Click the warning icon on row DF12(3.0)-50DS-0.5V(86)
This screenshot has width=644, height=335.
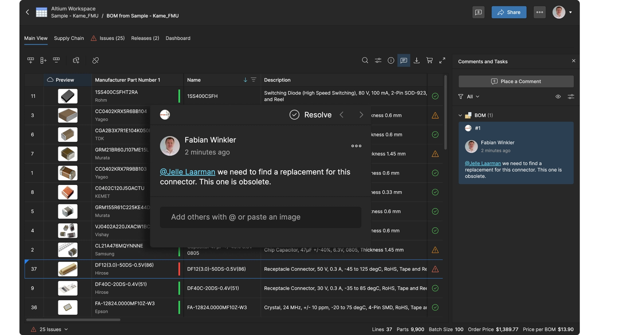tap(435, 269)
